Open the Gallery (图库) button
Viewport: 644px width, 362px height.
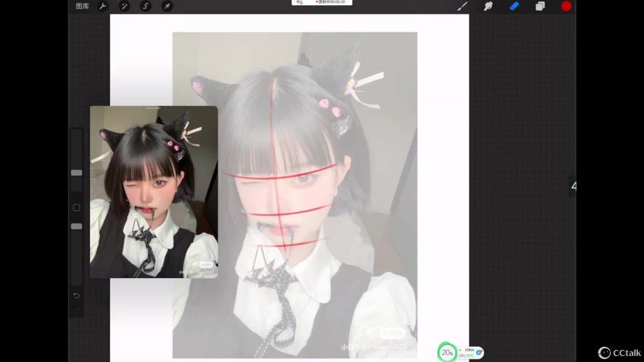click(82, 6)
